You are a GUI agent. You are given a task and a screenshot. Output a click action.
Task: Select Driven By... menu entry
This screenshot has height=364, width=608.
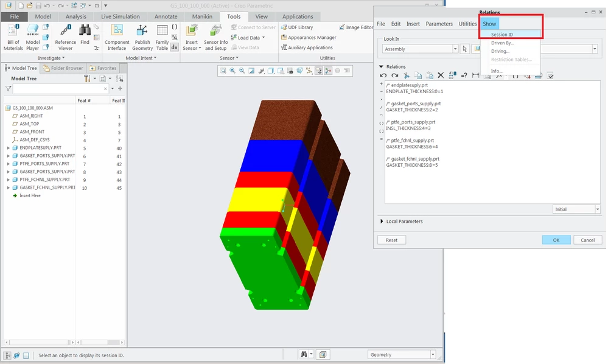503,43
